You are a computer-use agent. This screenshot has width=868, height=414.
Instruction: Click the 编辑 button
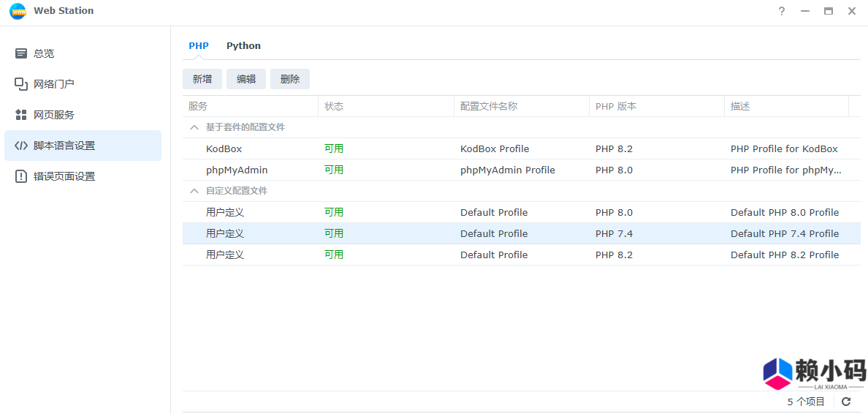[245, 79]
